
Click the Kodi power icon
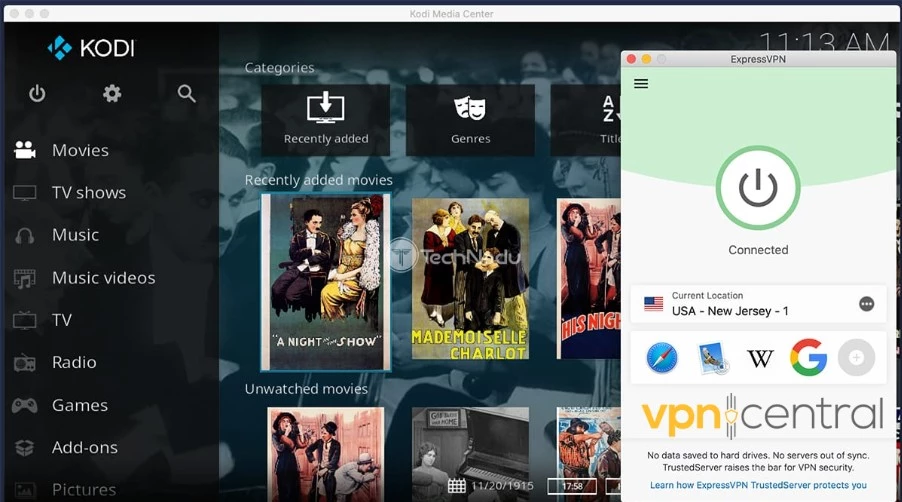coord(37,94)
